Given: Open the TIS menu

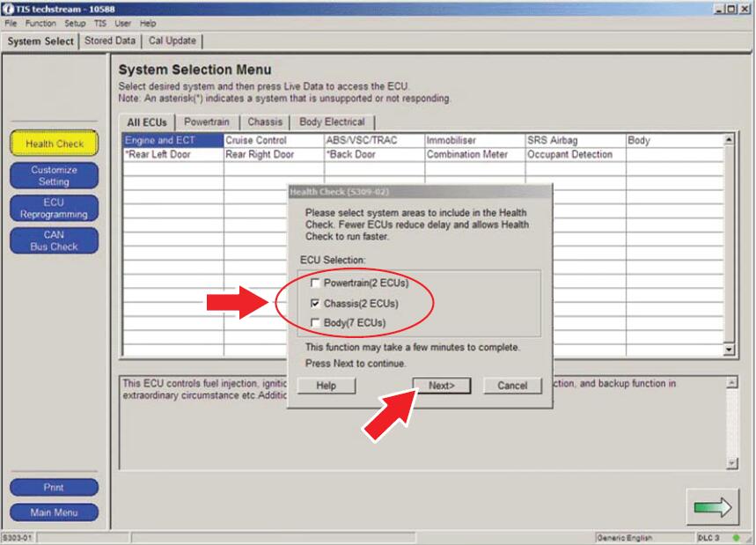Looking at the screenshot, I should point(99,23).
